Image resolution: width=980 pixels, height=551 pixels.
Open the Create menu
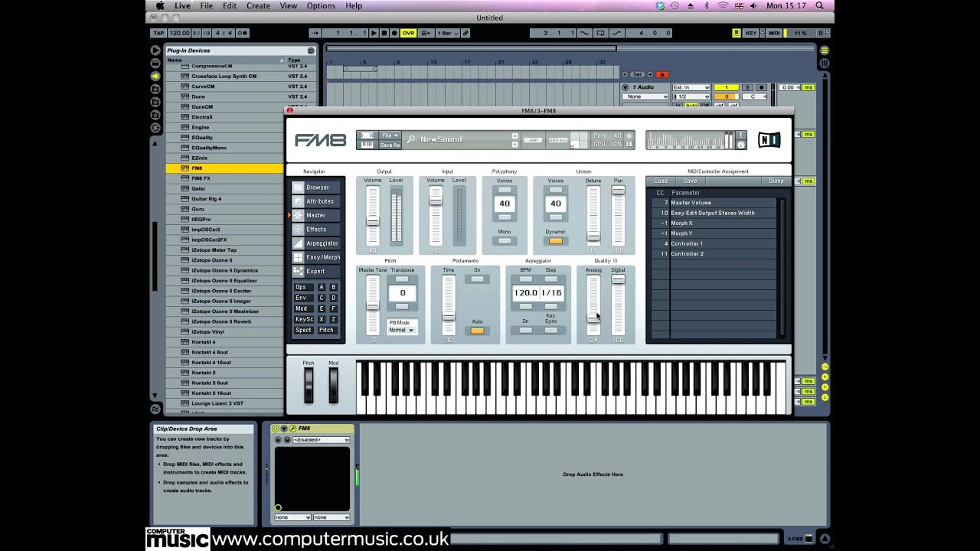click(258, 5)
